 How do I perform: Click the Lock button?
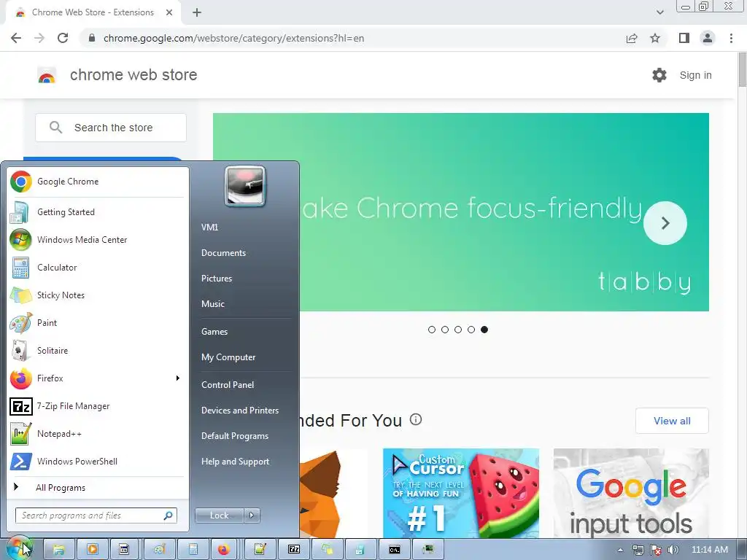click(219, 516)
